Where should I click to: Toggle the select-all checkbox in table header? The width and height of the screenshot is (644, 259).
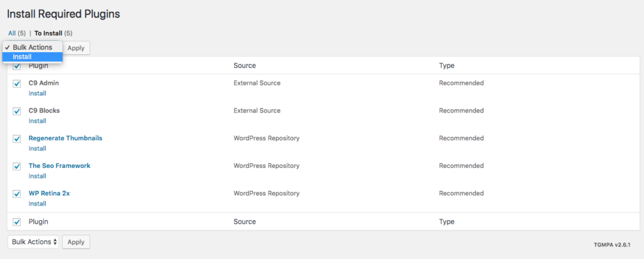(17, 66)
